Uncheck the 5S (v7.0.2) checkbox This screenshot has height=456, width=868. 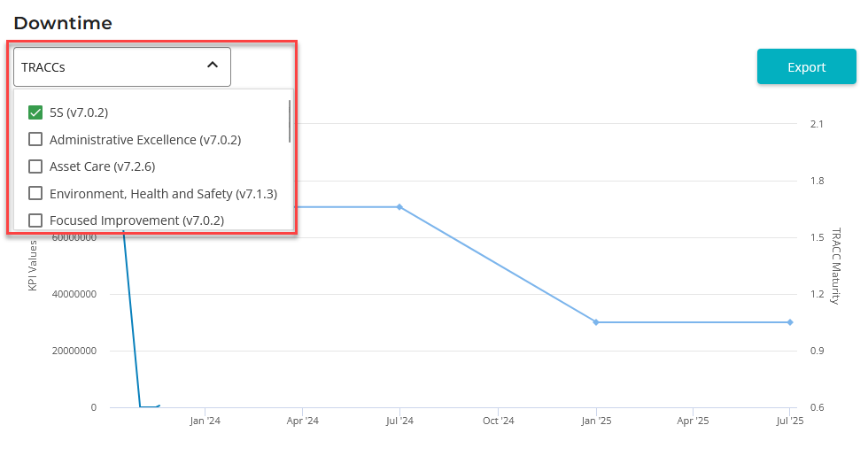tap(35, 112)
